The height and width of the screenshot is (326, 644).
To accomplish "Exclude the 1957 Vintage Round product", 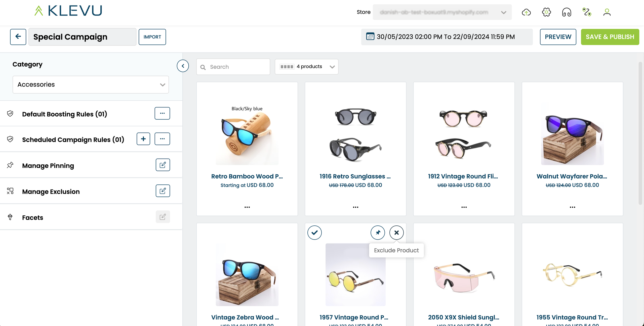I will point(396,232).
